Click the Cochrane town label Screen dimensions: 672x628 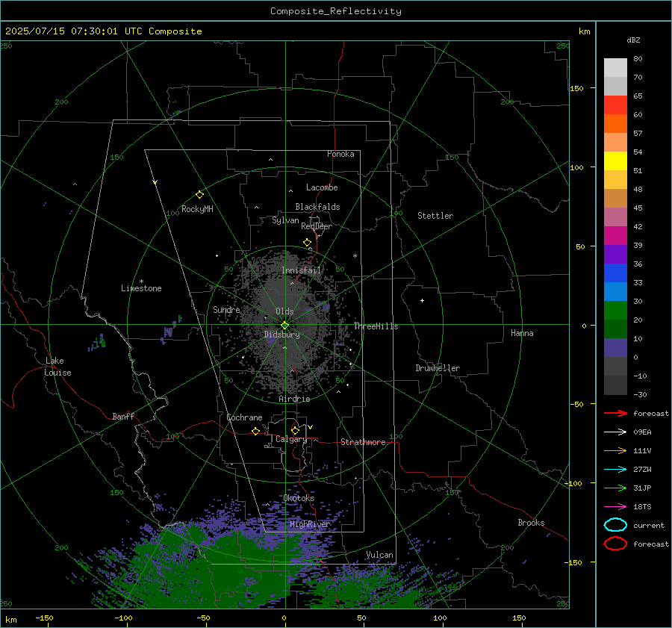click(244, 417)
